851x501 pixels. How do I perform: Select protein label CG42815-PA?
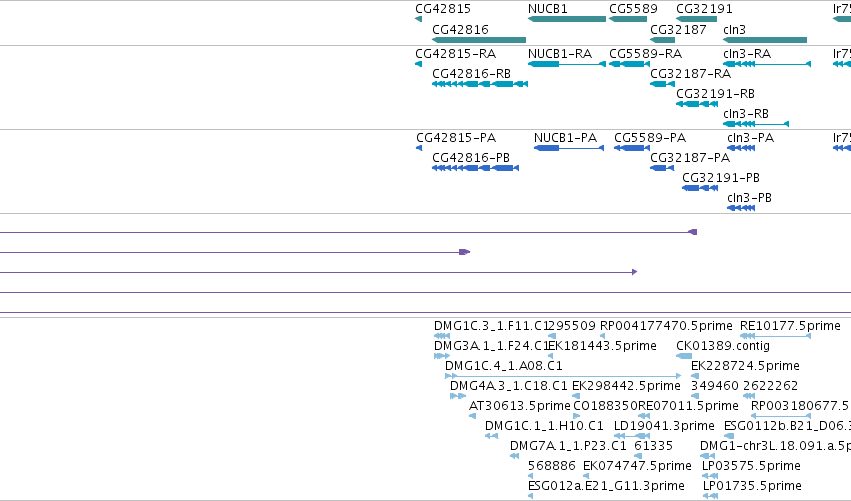tap(456, 138)
